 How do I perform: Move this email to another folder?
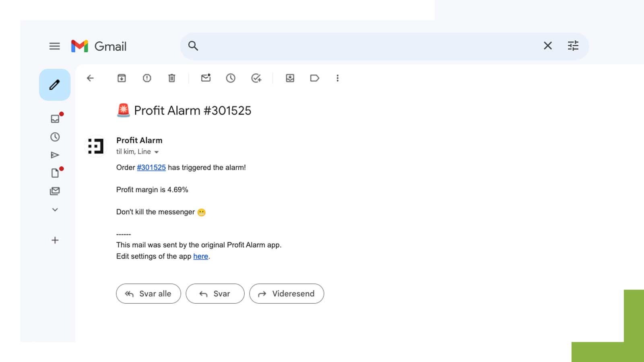[x=290, y=78]
